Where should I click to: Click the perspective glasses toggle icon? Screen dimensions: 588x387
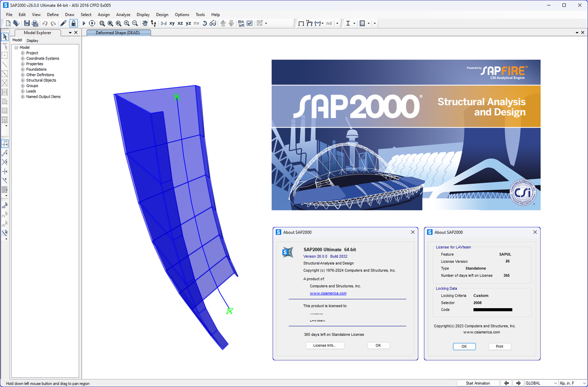(213, 23)
